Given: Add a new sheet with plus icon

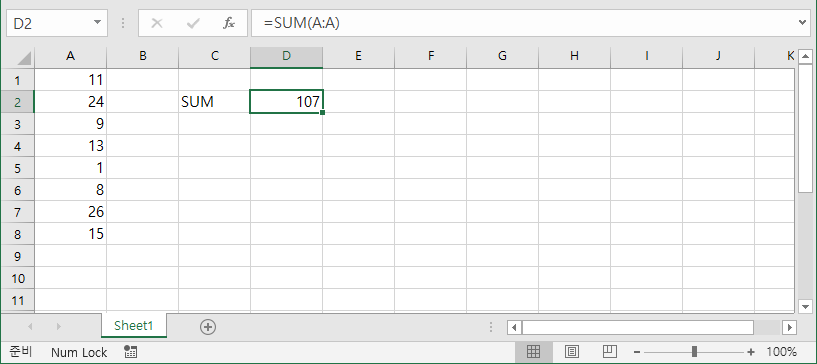Looking at the screenshot, I should [208, 327].
